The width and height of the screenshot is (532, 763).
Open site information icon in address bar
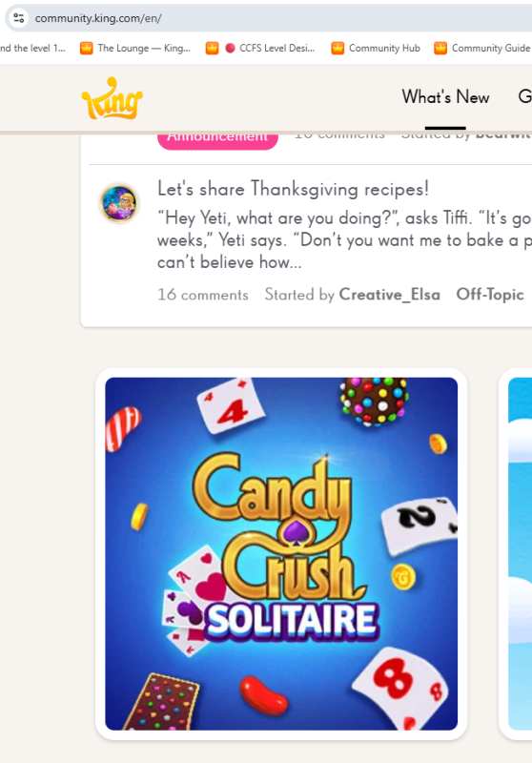(19, 18)
